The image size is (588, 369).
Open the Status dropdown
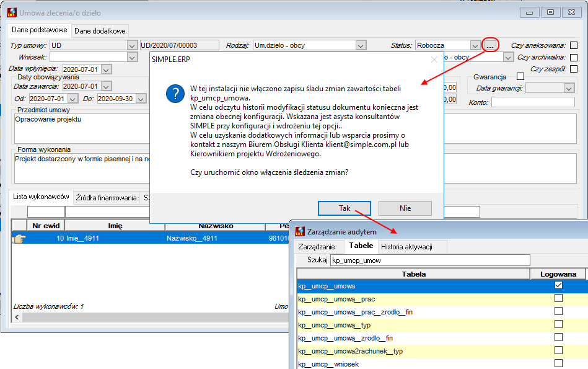(475, 45)
